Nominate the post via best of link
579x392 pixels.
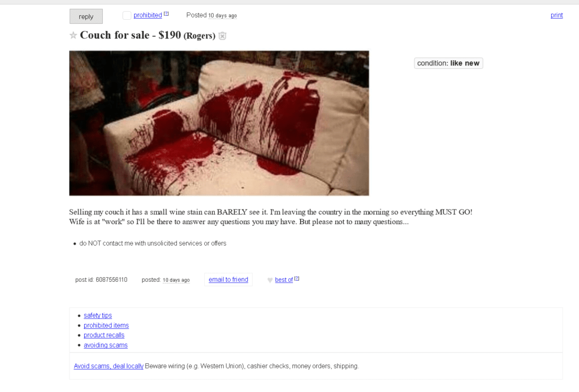pyautogui.click(x=284, y=280)
